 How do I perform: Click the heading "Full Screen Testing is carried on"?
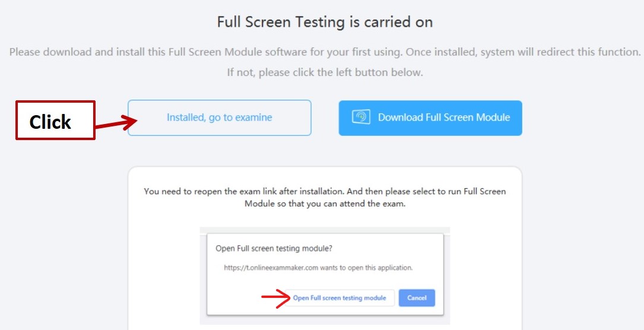(325, 22)
